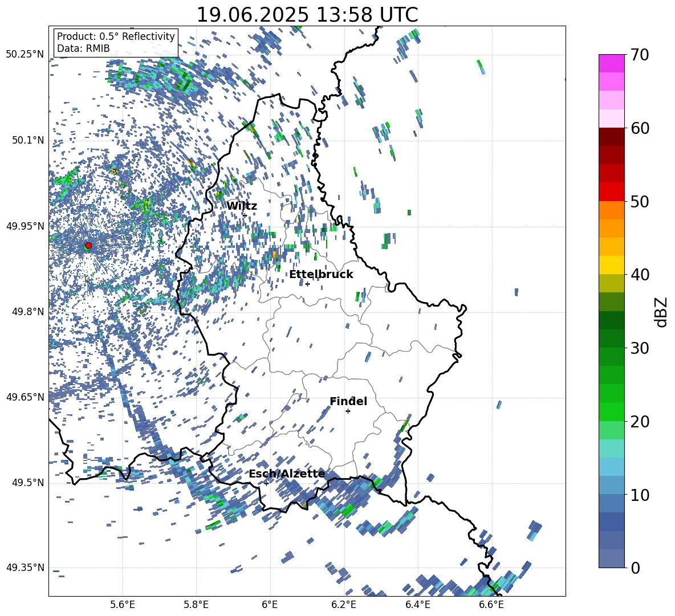
Task: Click the 0 tick on the colorbar
Action: point(635,568)
